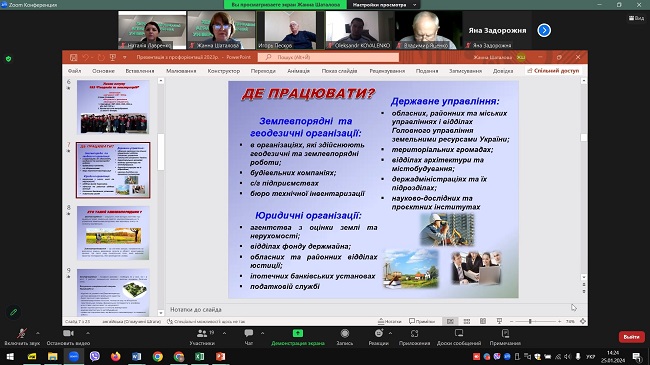Screen dimensions: 650x365
Task: Open the Конструктор ribbon tab
Action: tap(224, 71)
